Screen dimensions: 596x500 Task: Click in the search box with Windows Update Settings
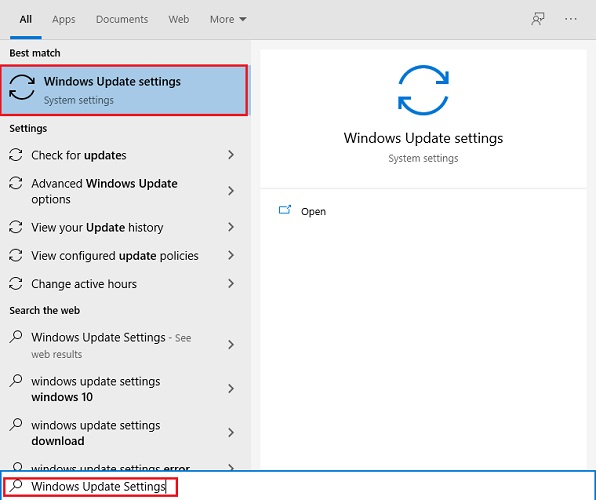click(298, 486)
